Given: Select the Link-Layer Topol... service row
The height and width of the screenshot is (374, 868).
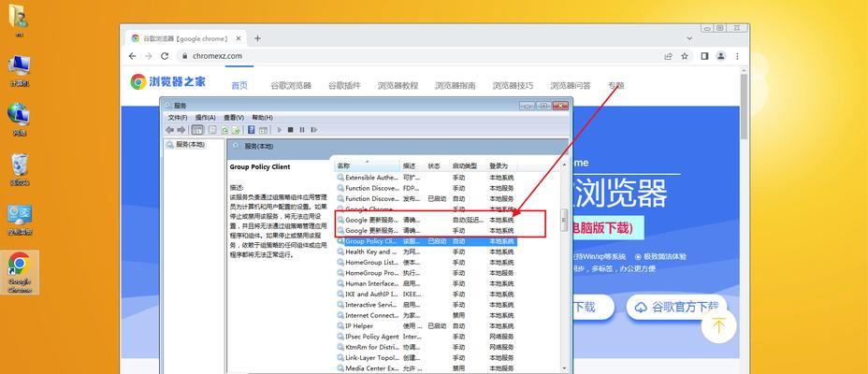Looking at the screenshot, I should (426, 357).
